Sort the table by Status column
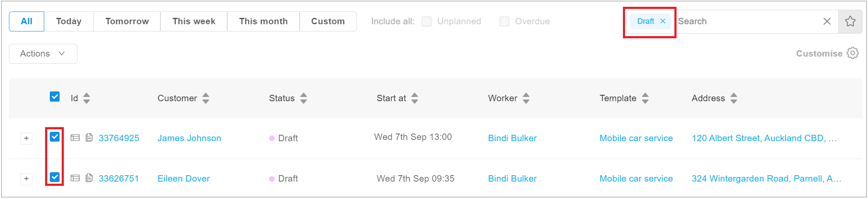This screenshot has width=868, height=199. (x=303, y=98)
